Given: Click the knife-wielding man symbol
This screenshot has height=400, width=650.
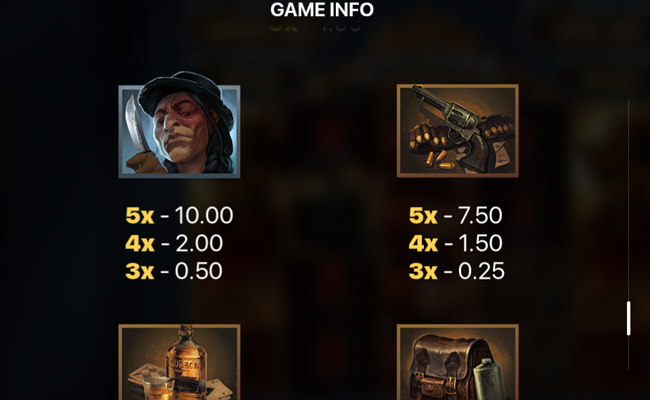Looking at the screenshot, I should [179, 125].
